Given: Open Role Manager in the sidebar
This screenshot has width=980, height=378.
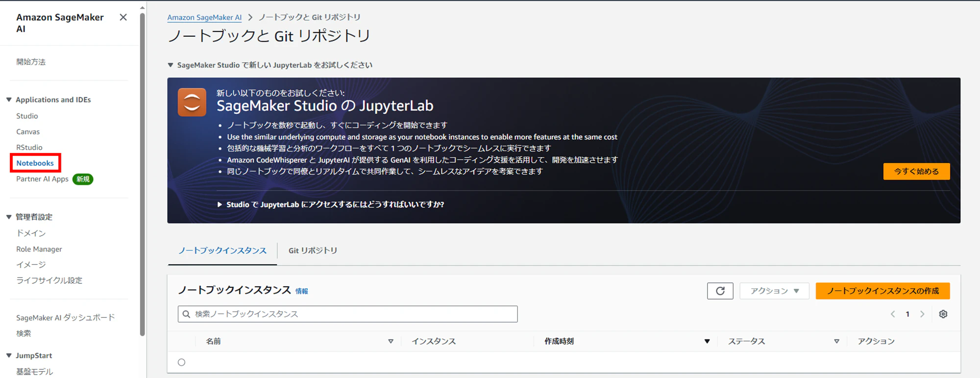Looking at the screenshot, I should click(x=39, y=249).
